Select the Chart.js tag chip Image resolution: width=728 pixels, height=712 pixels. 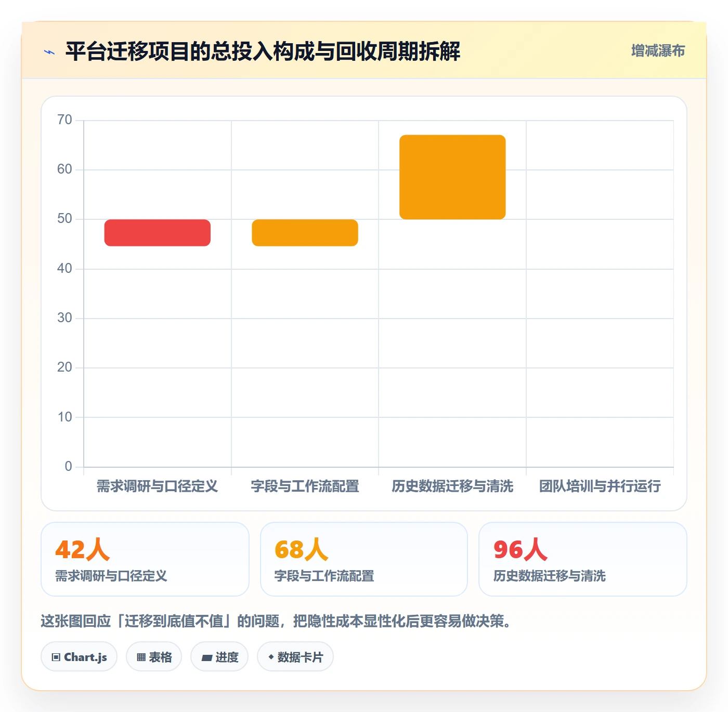tap(79, 657)
